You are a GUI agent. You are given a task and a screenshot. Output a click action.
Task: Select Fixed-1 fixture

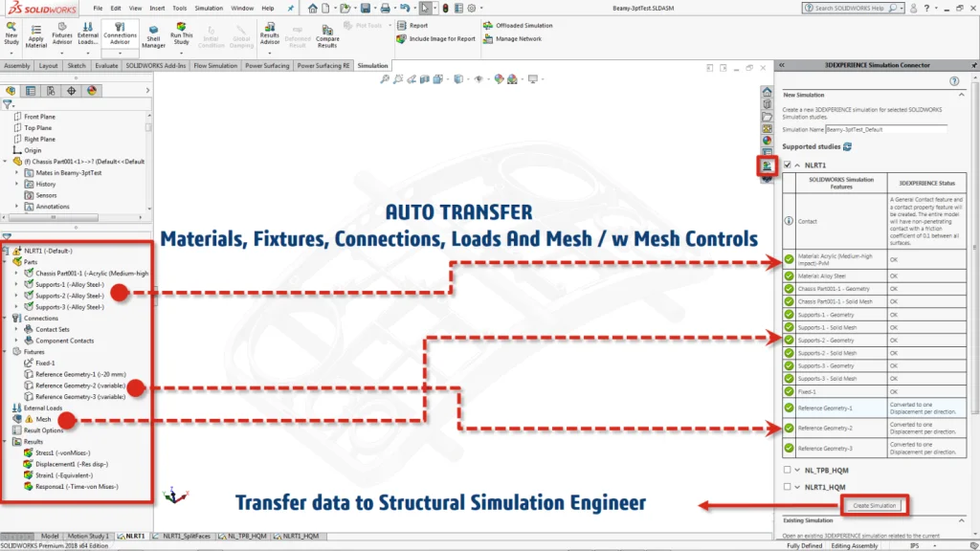coord(45,363)
